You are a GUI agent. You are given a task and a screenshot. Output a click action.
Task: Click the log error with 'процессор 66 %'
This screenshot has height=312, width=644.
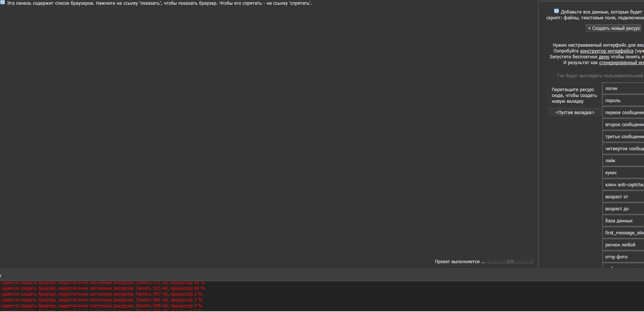coord(103,288)
